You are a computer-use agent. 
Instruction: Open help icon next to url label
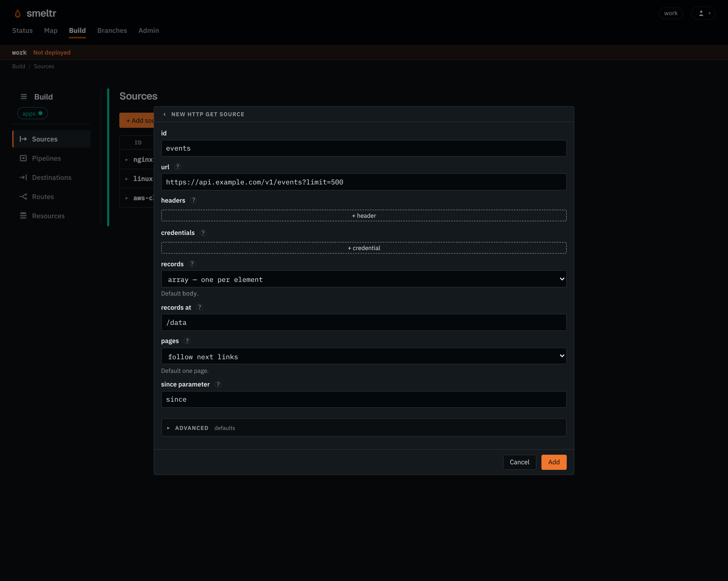click(178, 167)
